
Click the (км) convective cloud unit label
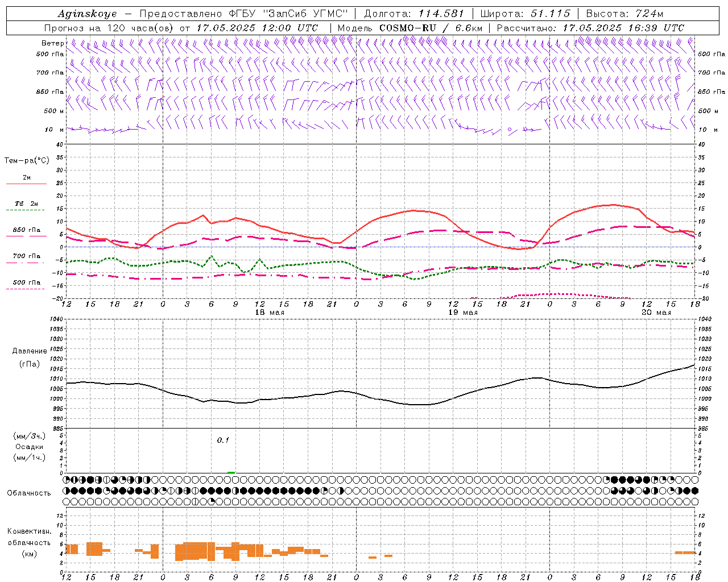coord(29,554)
